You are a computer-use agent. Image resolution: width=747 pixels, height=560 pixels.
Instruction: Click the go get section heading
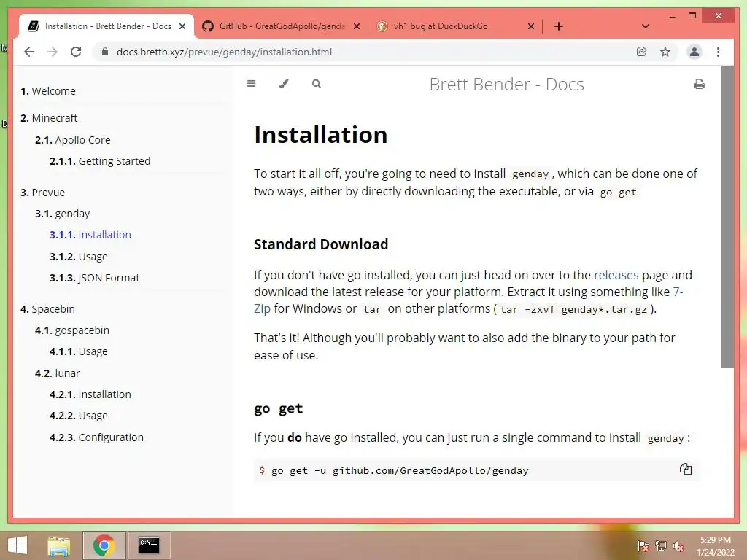click(x=278, y=408)
